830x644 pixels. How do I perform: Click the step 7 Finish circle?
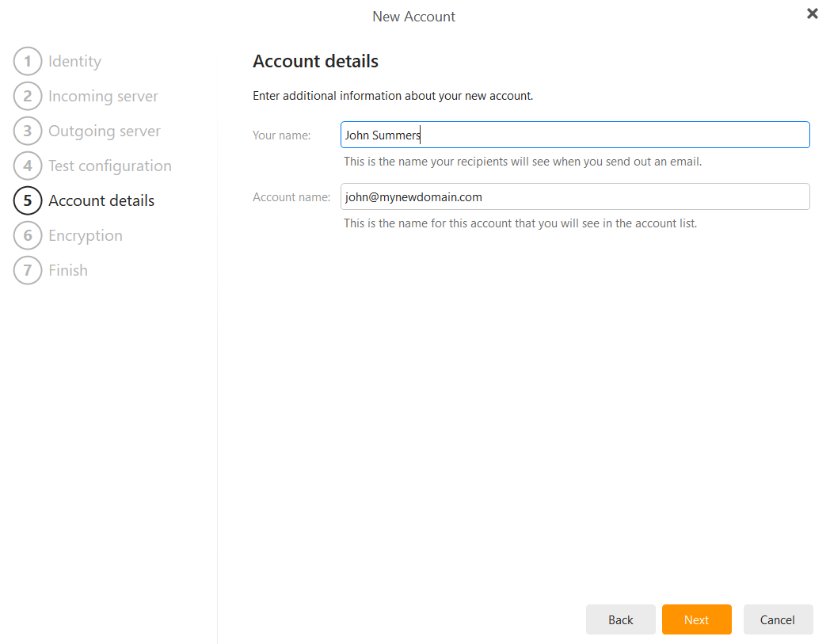[x=28, y=270]
